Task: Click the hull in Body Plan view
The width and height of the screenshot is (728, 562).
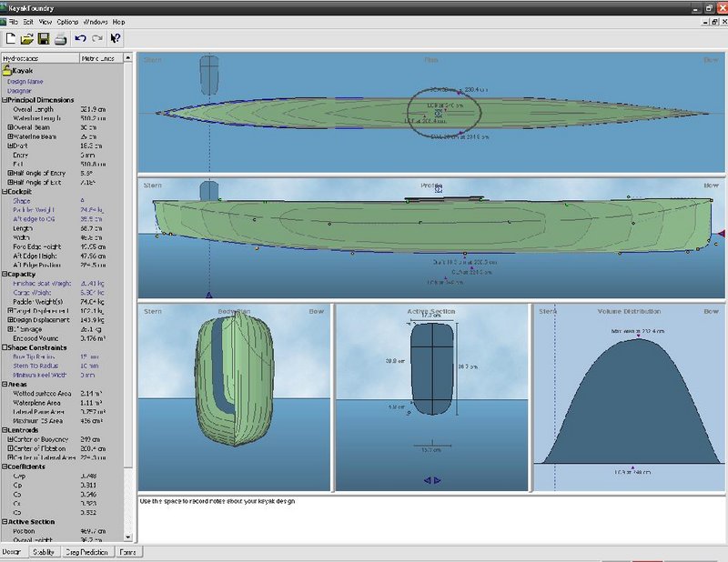Action: 235,379
